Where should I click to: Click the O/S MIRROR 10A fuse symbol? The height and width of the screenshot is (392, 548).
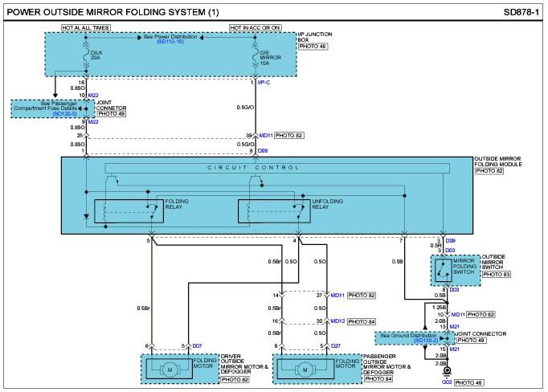tap(256, 55)
